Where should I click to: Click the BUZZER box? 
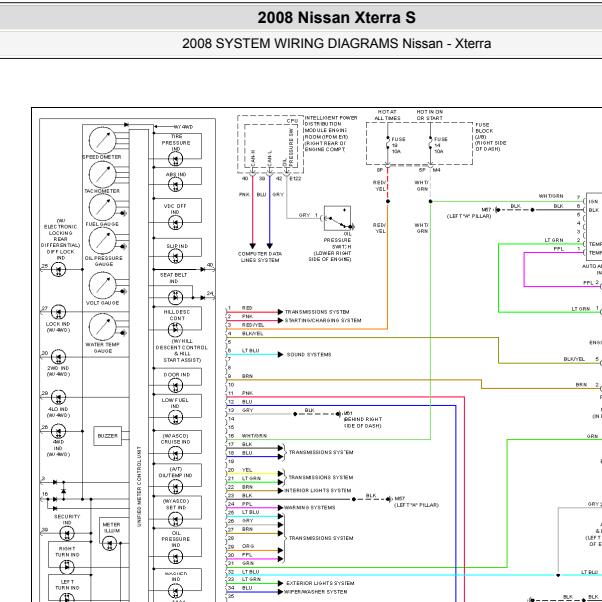[x=108, y=436]
